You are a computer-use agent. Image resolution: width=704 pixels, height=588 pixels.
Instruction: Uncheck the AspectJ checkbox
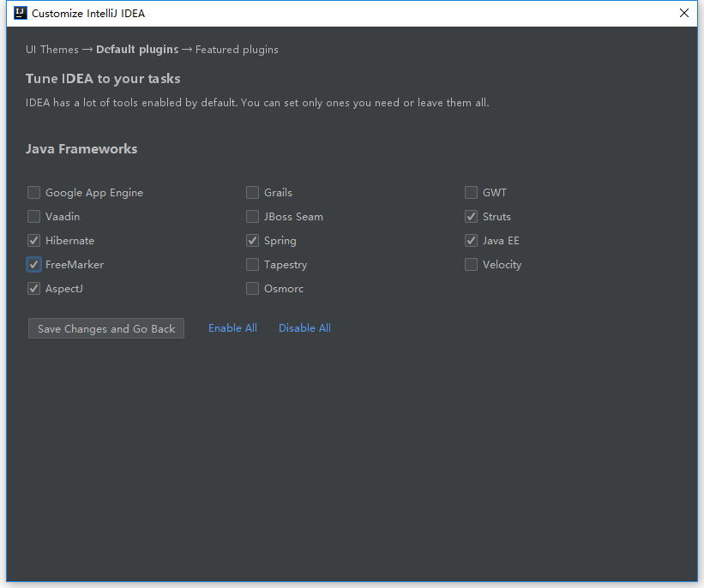33,289
